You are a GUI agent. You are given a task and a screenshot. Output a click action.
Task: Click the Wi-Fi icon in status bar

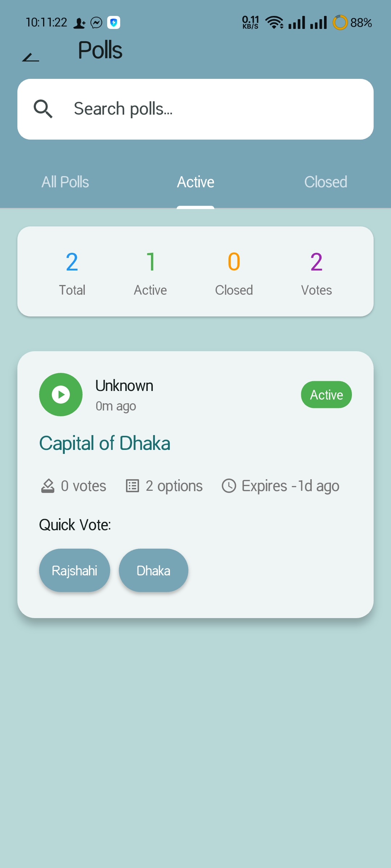coord(274,22)
